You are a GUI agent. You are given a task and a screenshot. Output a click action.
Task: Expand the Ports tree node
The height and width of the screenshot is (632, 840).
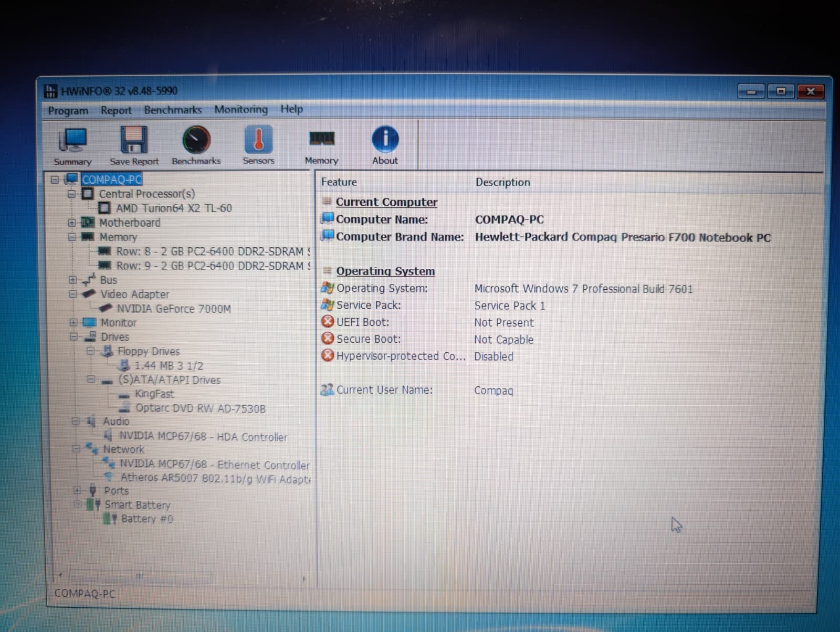click(77, 490)
